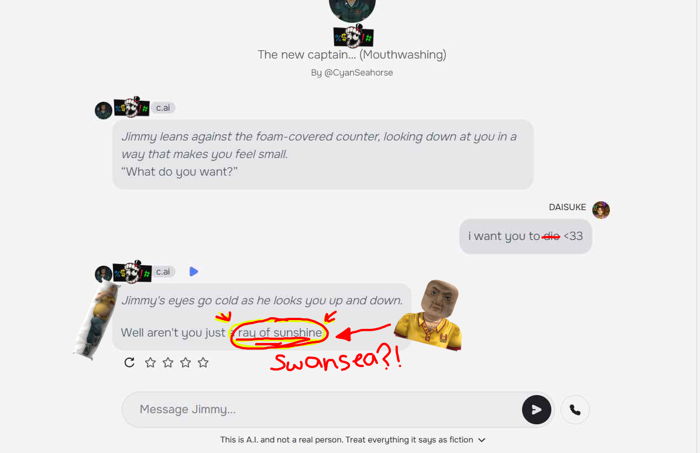Rate the reply three stars
The height and width of the screenshot is (453, 700).
pyautogui.click(x=185, y=362)
